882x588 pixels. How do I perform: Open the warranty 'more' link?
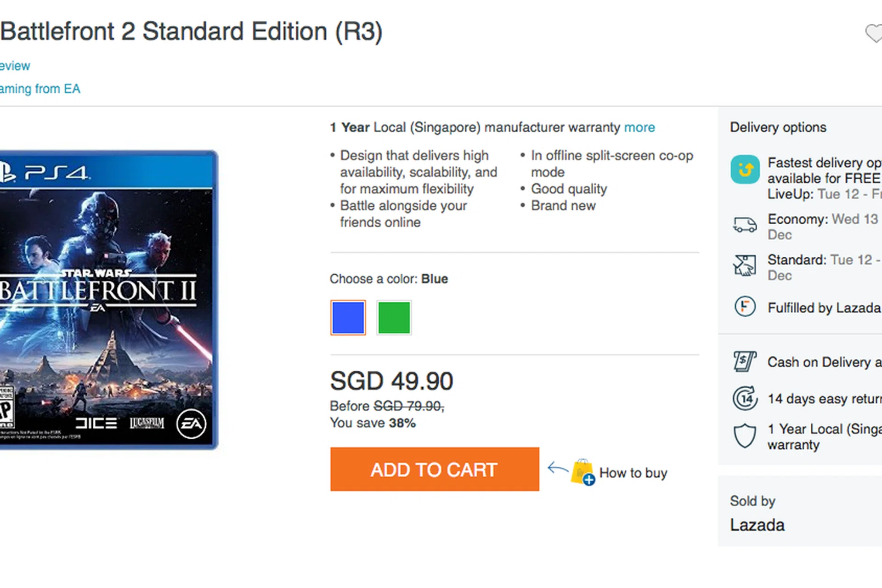click(x=639, y=127)
